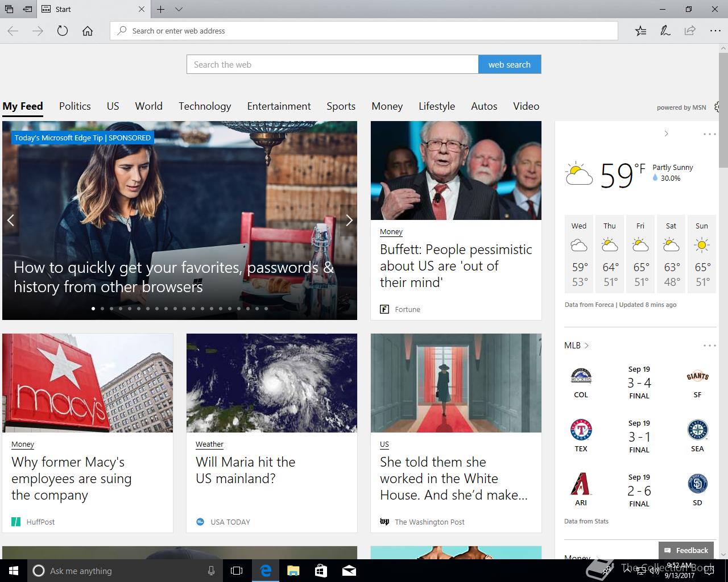Open Task View on the taskbar
This screenshot has width=728, height=582.
pyautogui.click(x=237, y=571)
